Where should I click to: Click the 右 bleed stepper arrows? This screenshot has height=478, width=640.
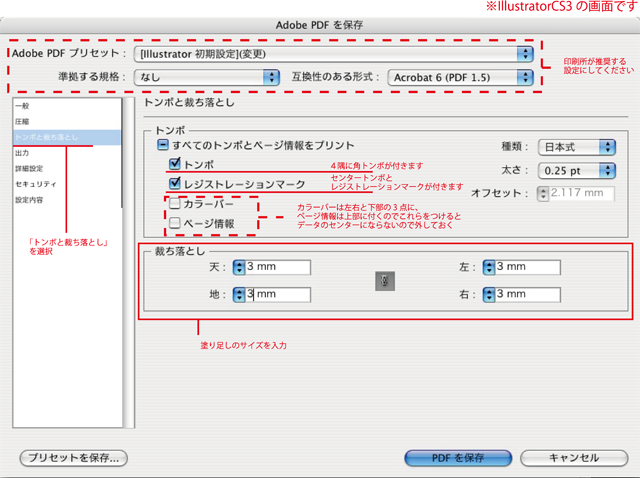tap(489, 295)
